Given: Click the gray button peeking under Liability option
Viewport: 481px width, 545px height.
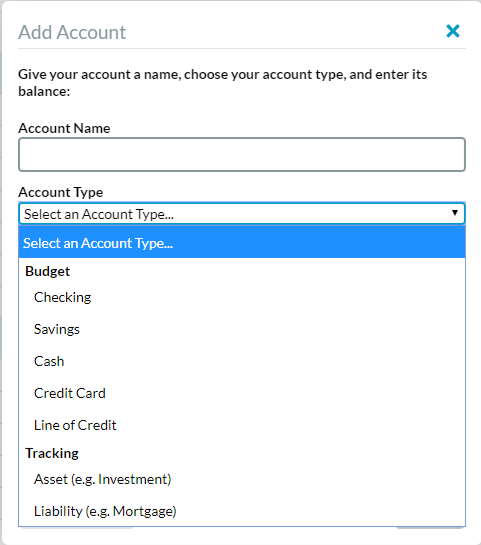Looking at the screenshot, I should [77, 528].
